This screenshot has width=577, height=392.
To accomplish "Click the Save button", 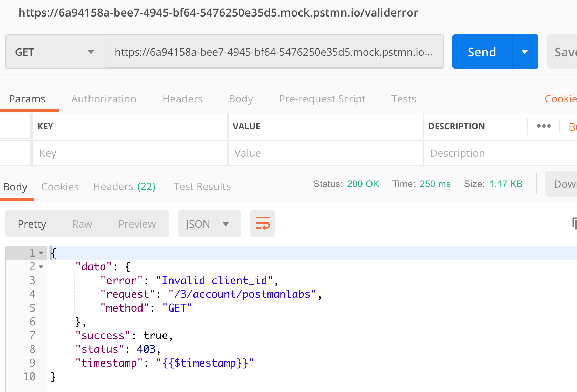I will (563, 52).
